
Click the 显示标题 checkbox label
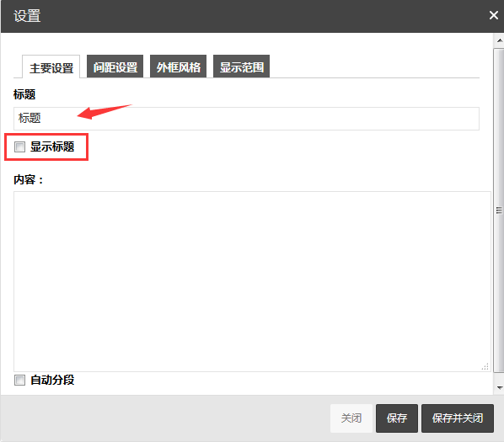52,146
